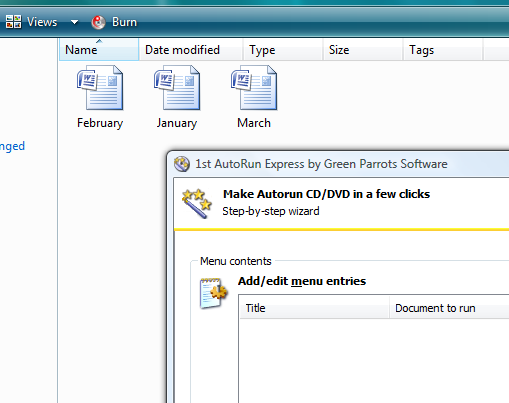The height and width of the screenshot is (403, 509).
Task: Click inside the empty menu entries list
Action: click(x=374, y=360)
